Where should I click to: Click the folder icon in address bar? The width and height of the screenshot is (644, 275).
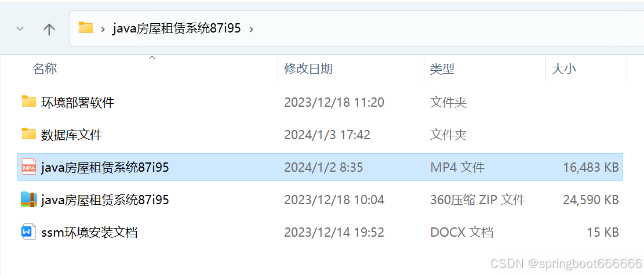[85, 27]
